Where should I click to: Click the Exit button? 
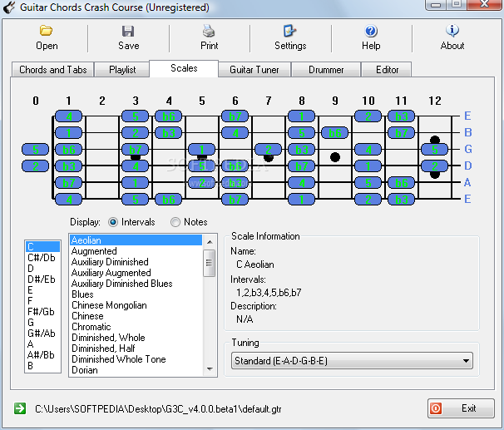pyautogui.click(x=461, y=408)
